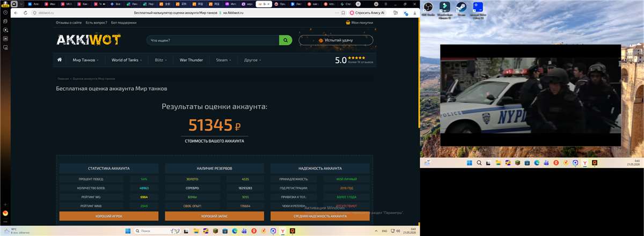The height and width of the screenshot is (236, 644).
Task: Click Спросить Алису AI button
Action: coord(368,12)
